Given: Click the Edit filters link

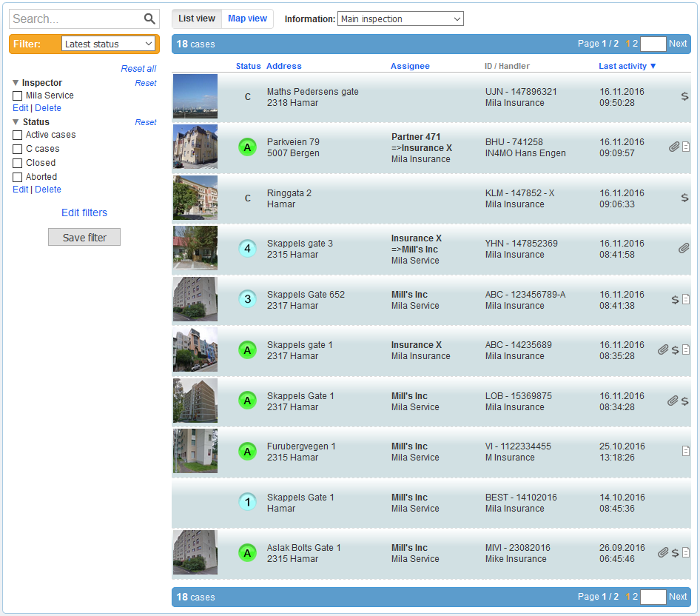Looking at the screenshot, I should [x=84, y=212].
